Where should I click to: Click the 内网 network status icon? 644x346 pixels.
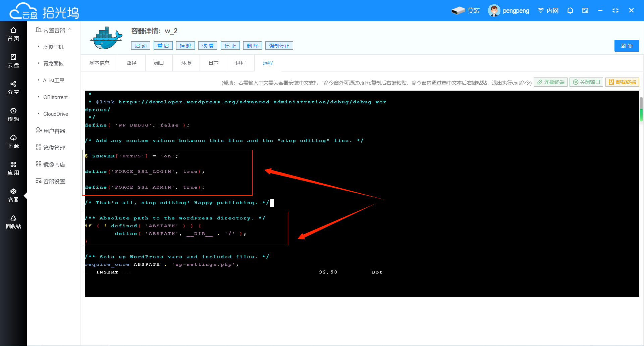pos(548,11)
